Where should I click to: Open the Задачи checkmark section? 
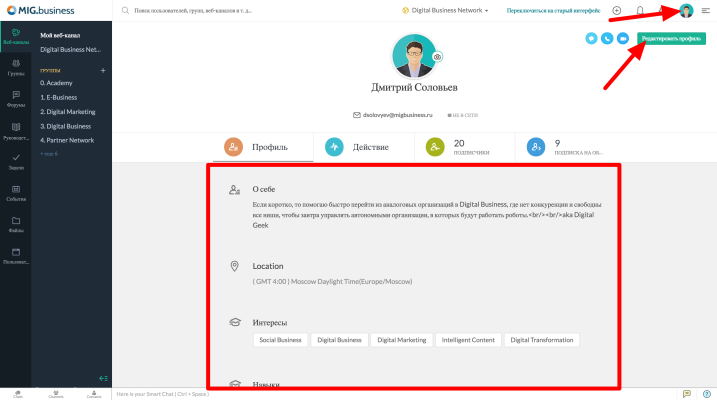pos(16,162)
